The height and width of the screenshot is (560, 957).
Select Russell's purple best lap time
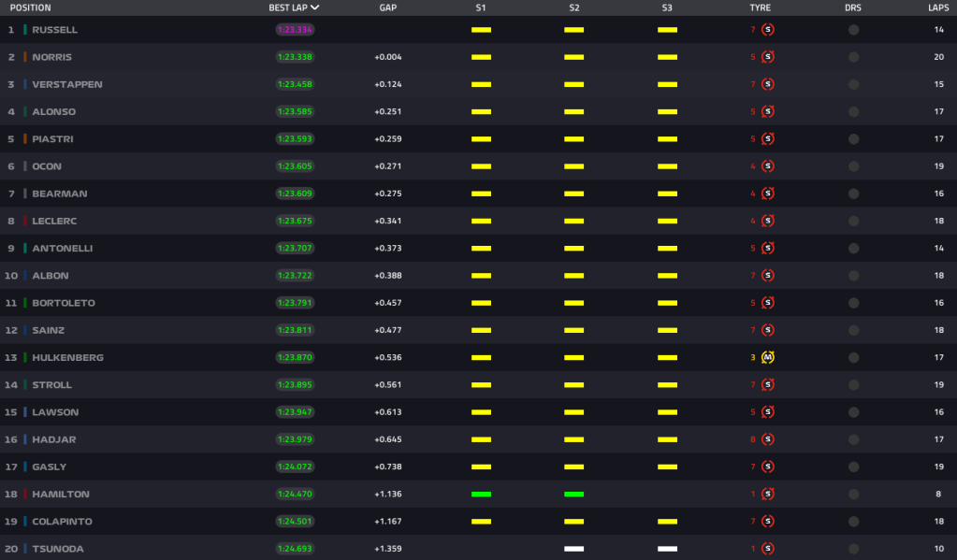(x=295, y=30)
